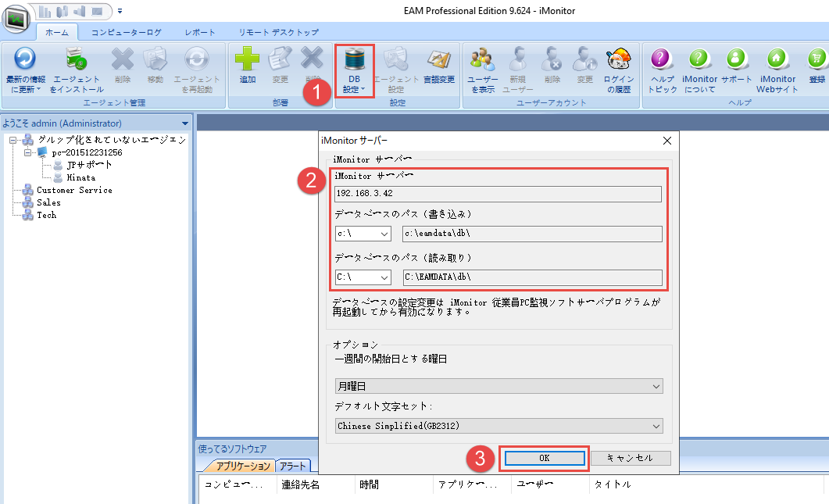Screen dimensions: 829x504
Task: Open the 月曜日 week start day dropdown
Action: pyautogui.click(x=498, y=387)
